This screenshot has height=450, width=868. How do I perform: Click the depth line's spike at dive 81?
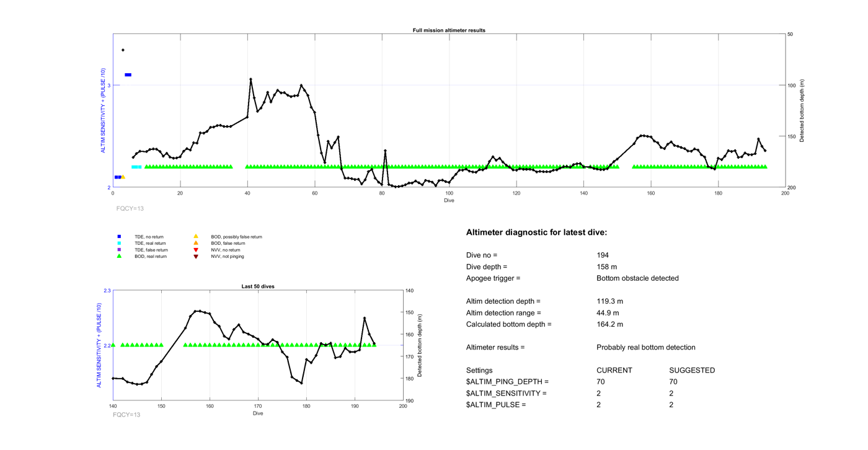pos(385,151)
